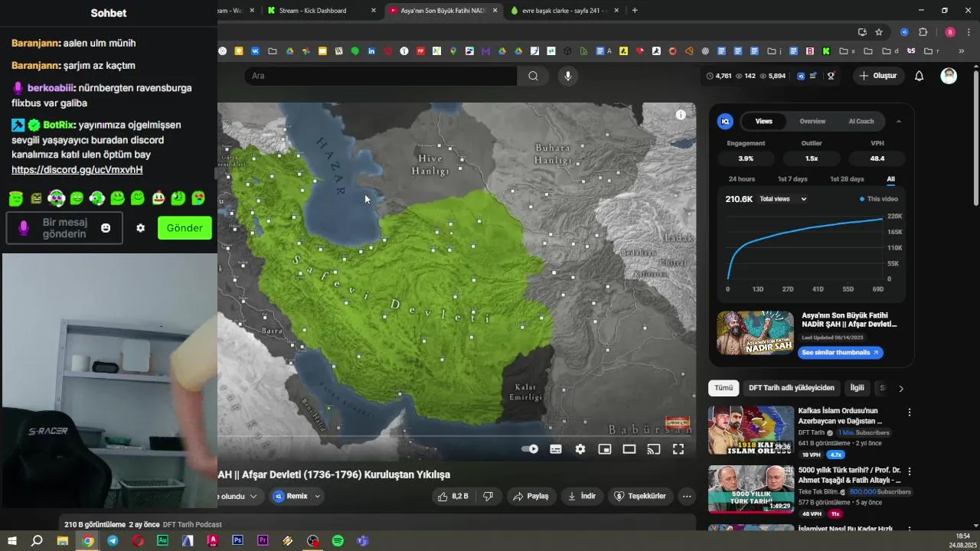980x551 pixels.
Task: Select the İlgili filter chip
Action: pyautogui.click(x=857, y=388)
